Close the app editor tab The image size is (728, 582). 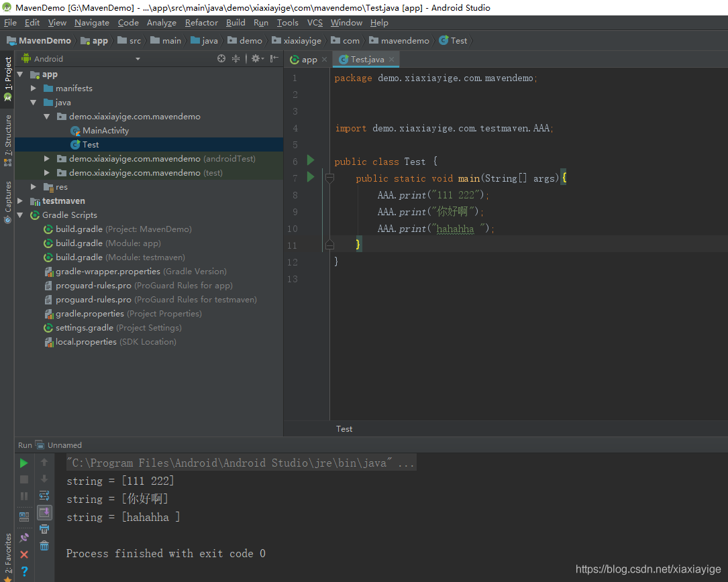(x=324, y=60)
